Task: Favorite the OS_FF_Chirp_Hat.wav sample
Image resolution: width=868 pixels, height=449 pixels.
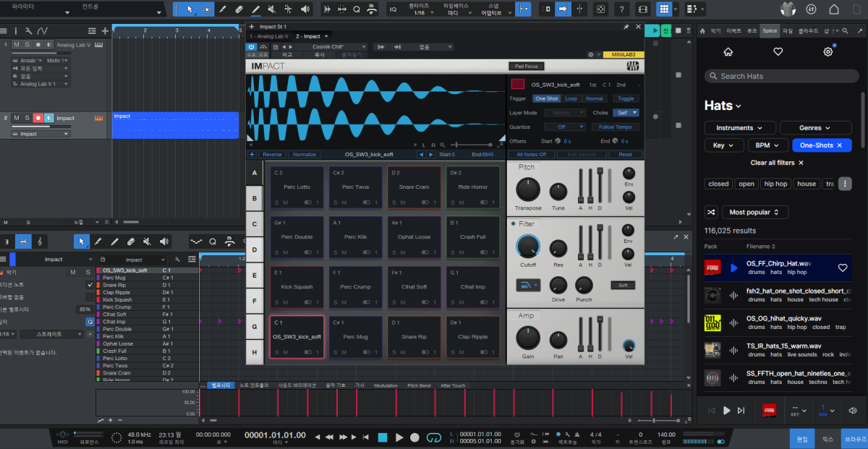Action: [x=843, y=268]
